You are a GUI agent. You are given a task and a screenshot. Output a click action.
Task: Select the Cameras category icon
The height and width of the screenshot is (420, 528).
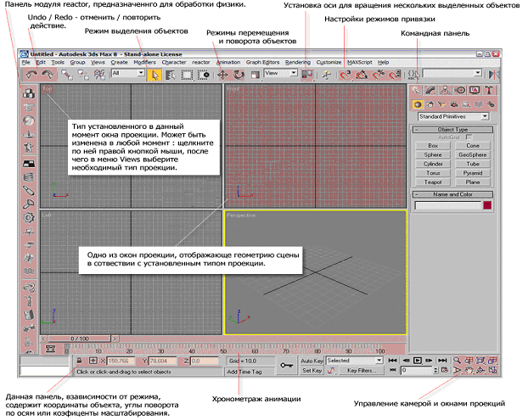(x=454, y=104)
